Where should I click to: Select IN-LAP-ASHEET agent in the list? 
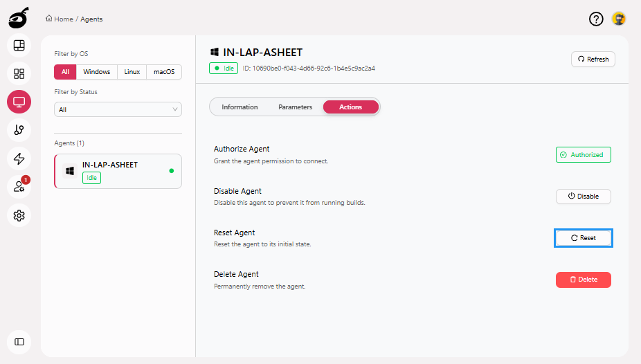point(118,171)
